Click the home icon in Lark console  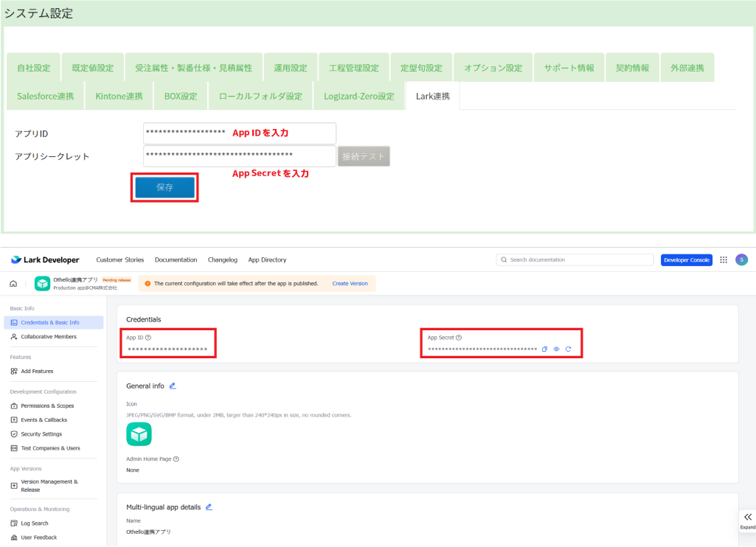pos(13,283)
